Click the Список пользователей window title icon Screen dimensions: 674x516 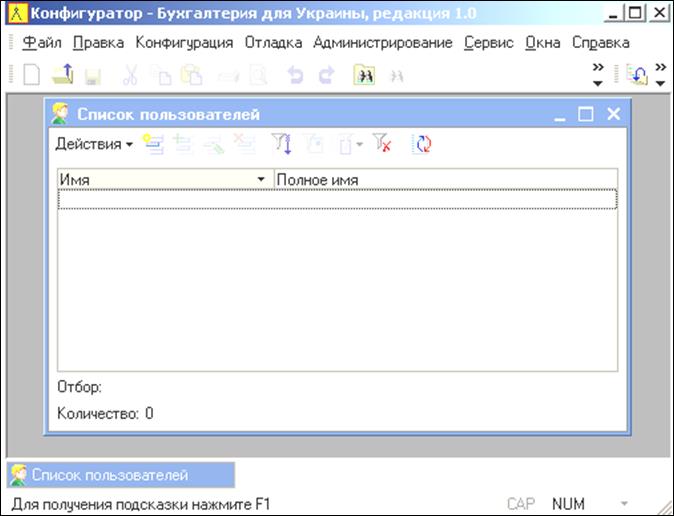point(61,114)
